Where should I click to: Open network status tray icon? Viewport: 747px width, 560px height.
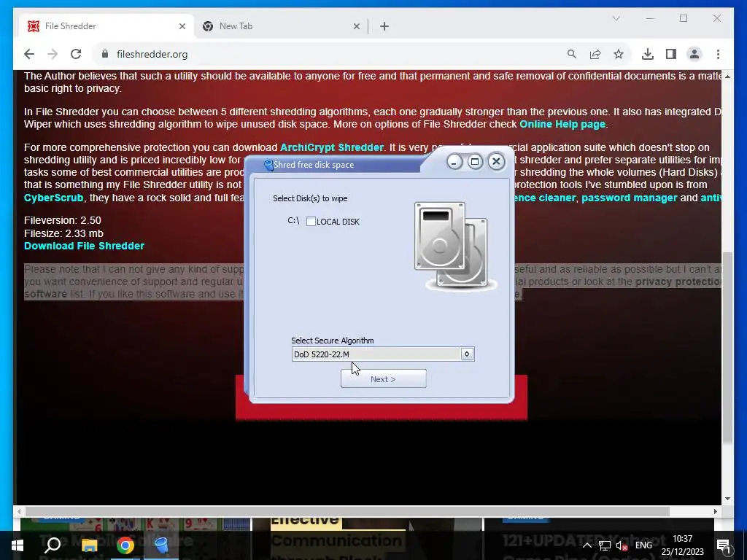pyautogui.click(x=605, y=545)
